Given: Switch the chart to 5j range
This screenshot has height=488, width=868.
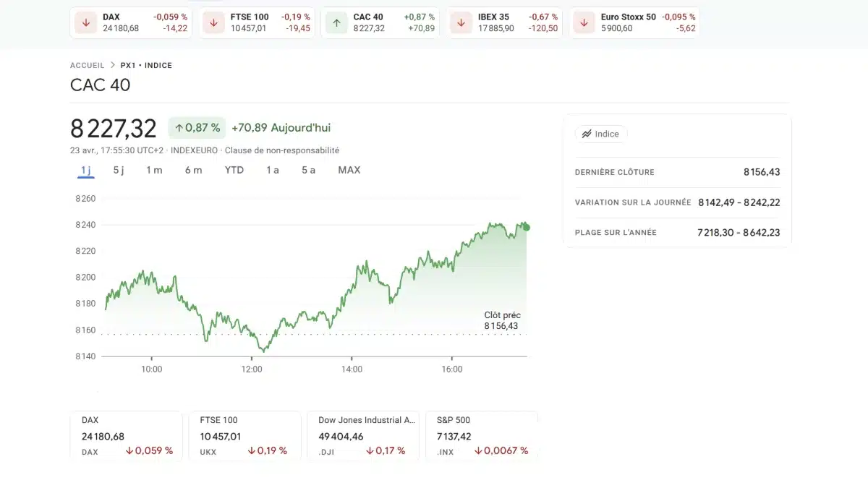Looking at the screenshot, I should click(118, 170).
